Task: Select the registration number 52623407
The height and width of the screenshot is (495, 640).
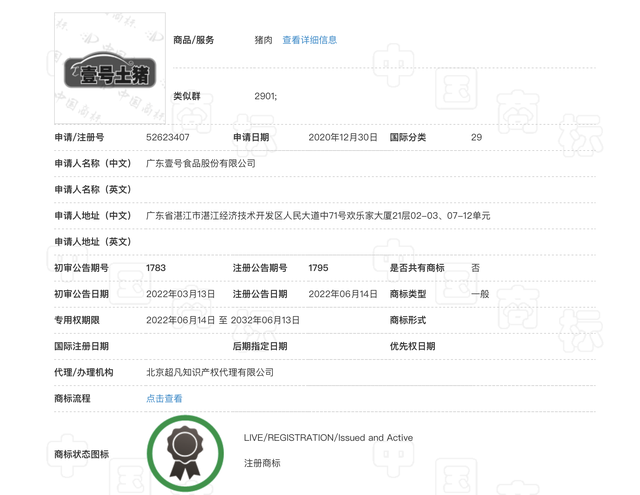Action: click(x=168, y=138)
